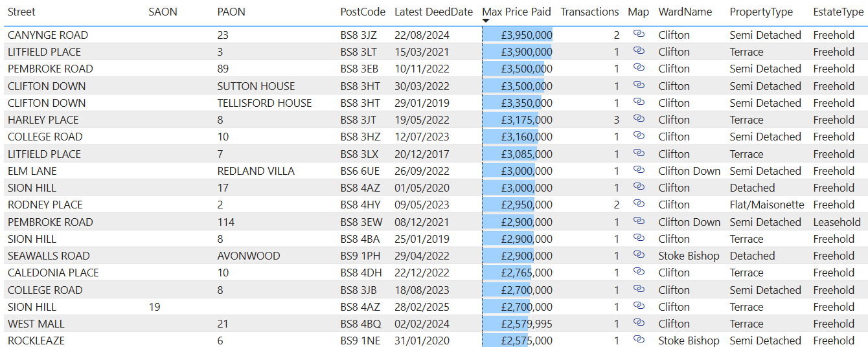This screenshot has width=868, height=347.
Task: Click sort arrow under Max Price Paid
Action: [x=486, y=21]
